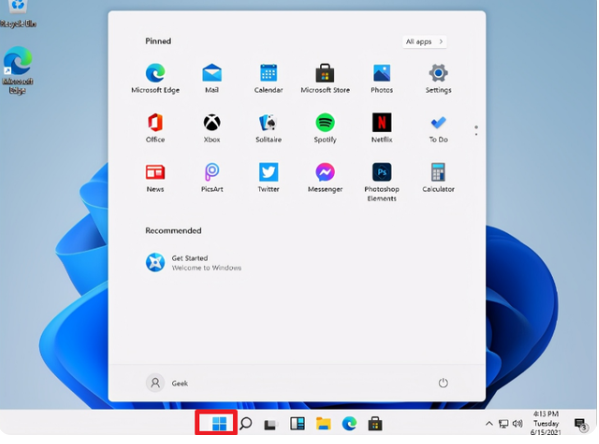The height and width of the screenshot is (444, 599).
Task: Open Search from the taskbar
Action: pyautogui.click(x=246, y=423)
